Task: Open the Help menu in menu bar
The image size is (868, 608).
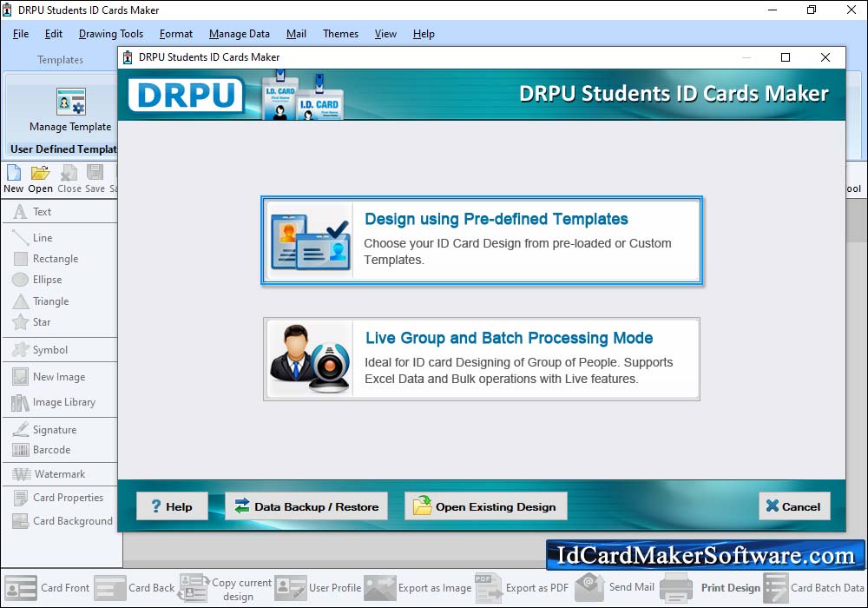Action: tap(424, 34)
